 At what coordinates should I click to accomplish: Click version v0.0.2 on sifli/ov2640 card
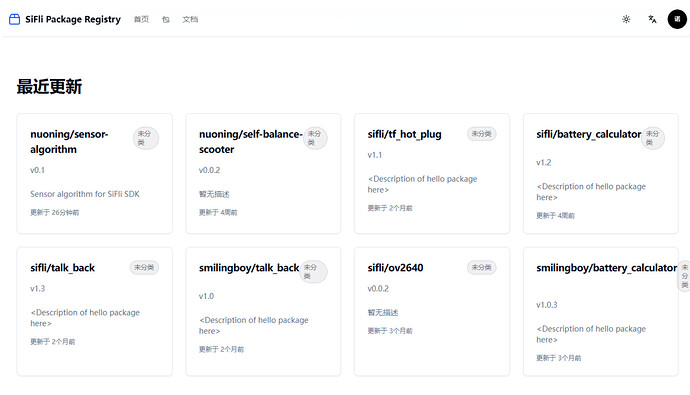pos(378,289)
